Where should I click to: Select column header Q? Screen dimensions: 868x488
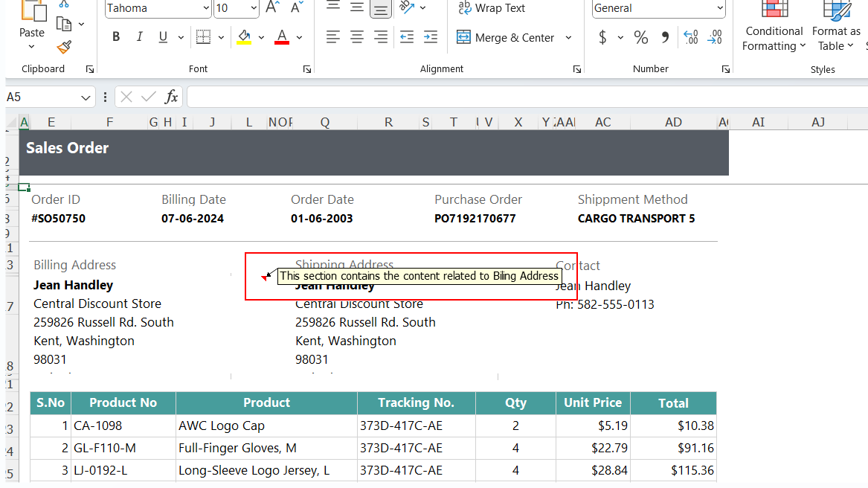point(325,123)
